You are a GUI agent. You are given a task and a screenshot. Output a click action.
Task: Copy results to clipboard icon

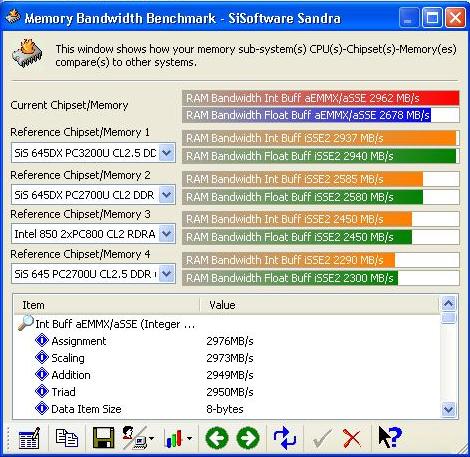tap(67, 438)
